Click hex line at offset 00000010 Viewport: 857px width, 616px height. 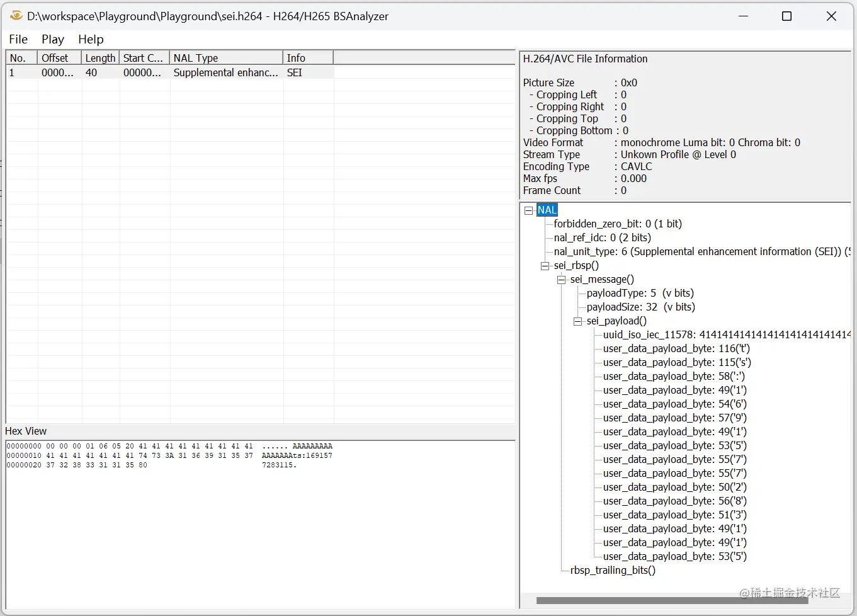point(169,455)
